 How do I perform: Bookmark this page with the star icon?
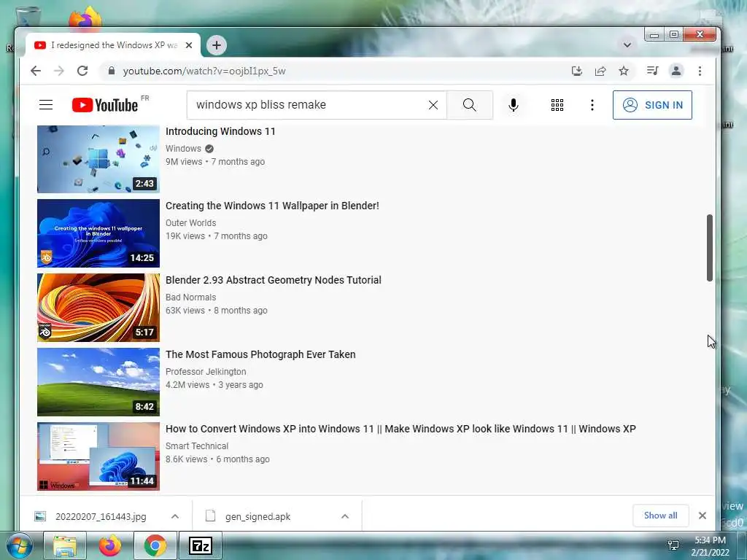pyautogui.click(x=624, y=71)
